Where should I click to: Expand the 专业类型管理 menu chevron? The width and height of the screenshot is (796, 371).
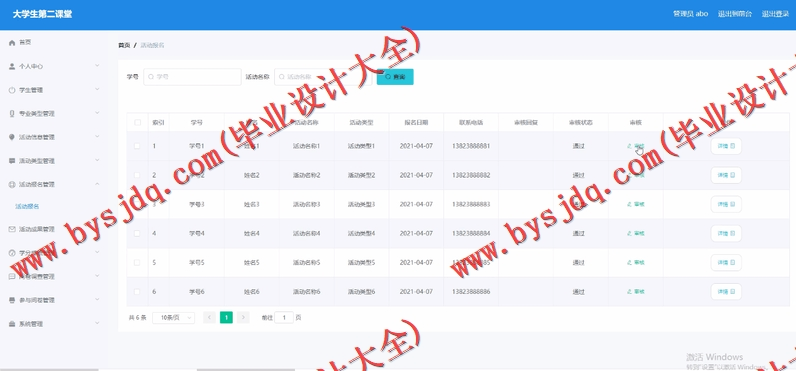97,113
